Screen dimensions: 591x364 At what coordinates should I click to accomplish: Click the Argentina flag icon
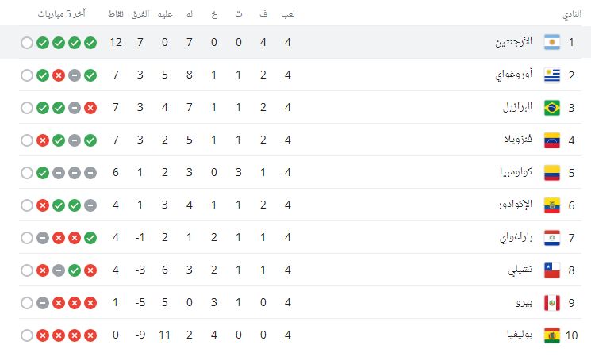pos(552,42)
